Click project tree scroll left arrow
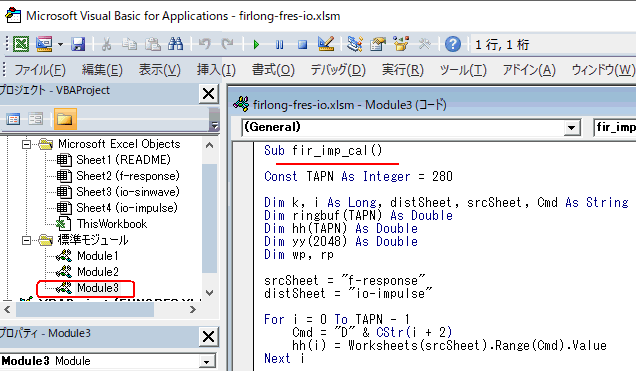This screenshot has height=371, width=636. pos(7,310)
